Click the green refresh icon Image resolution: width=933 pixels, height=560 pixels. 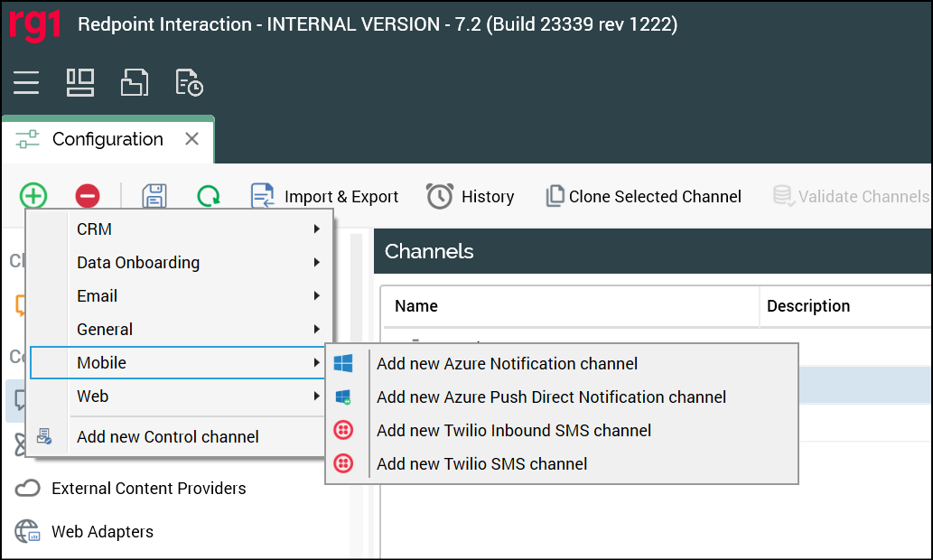(209, 196)
